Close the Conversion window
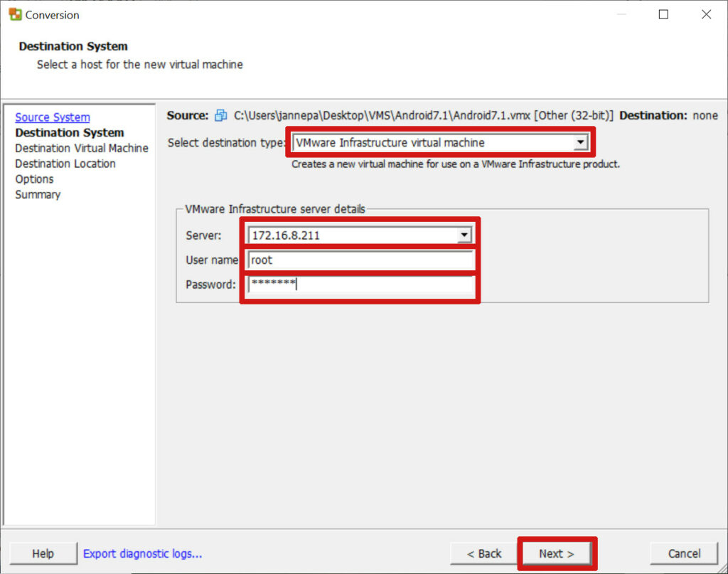Viewport: 728px width, 574px height. pos(706,14)
